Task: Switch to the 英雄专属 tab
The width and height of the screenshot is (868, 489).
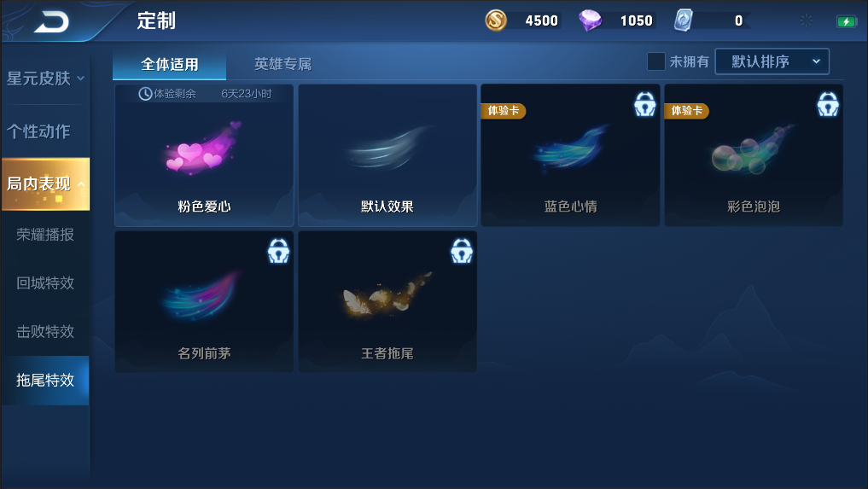Action: point(283,64)
